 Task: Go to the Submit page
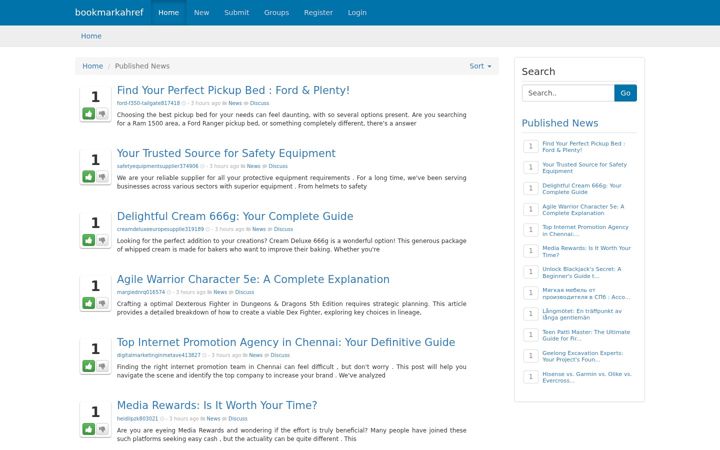[236, 12]
